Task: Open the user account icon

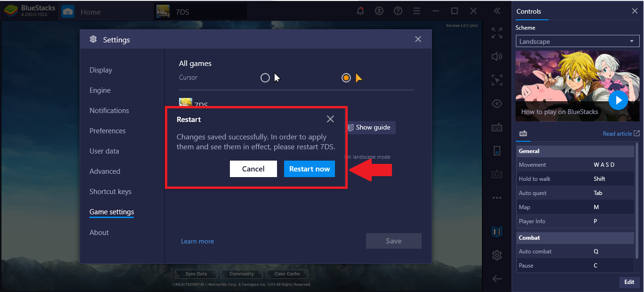Action: coord(379,11)
